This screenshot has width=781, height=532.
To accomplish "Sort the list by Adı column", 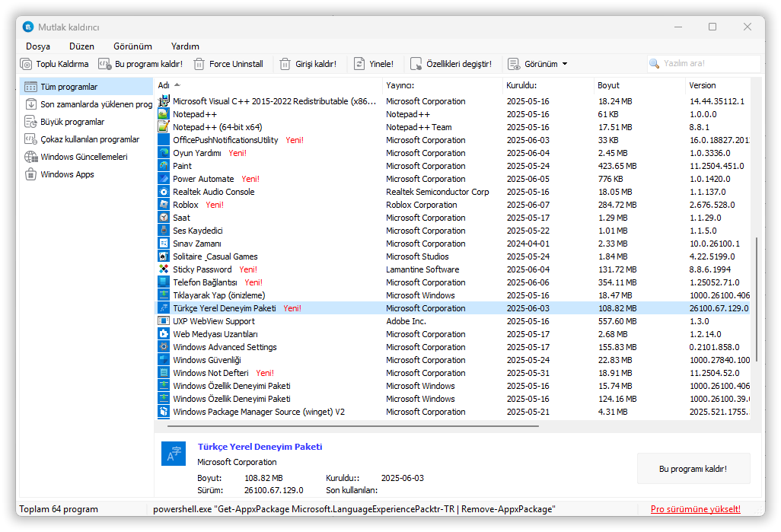I will pos(269,85).
